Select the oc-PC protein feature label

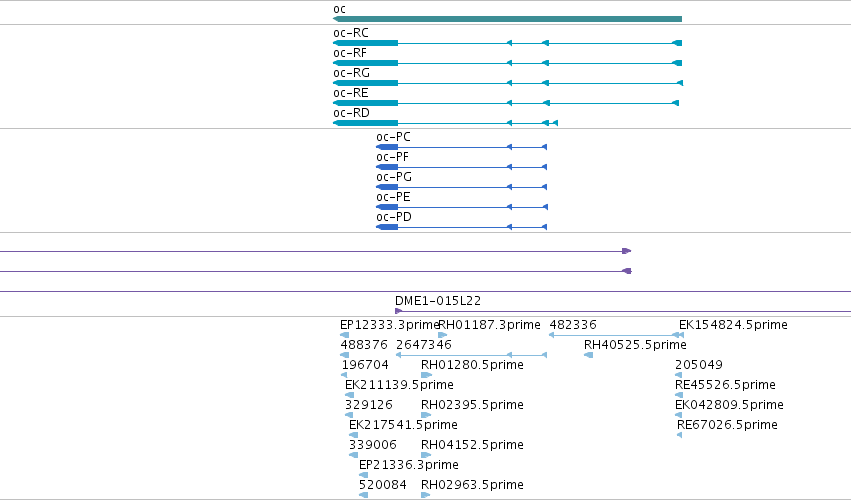(x=393, y=137)
